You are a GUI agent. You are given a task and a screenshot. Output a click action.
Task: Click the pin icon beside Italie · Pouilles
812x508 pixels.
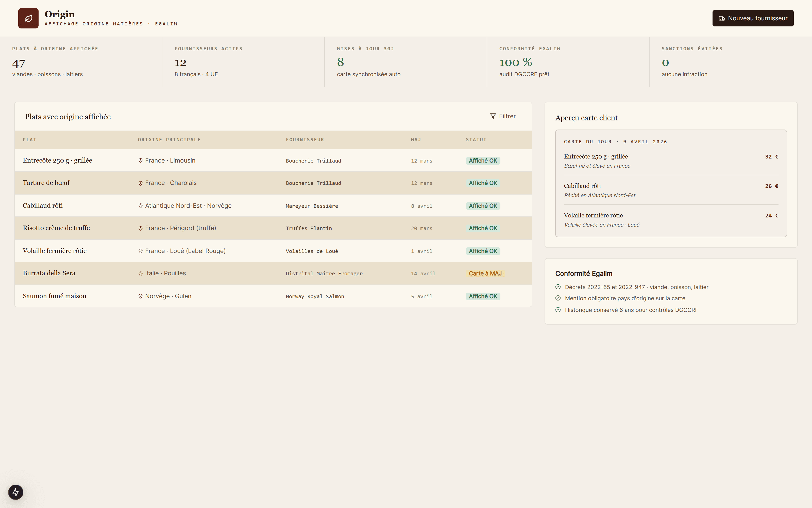(141, 274)
